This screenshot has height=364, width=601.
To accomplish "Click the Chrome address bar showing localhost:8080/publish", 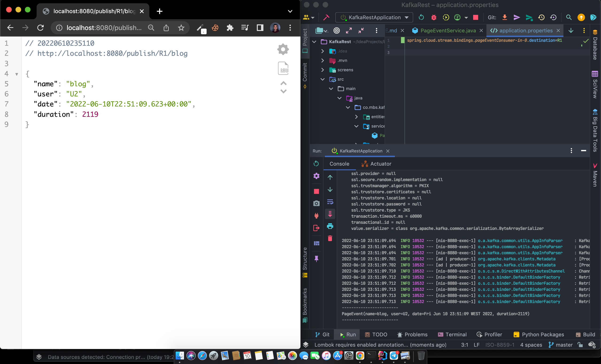I will [104, 28].
